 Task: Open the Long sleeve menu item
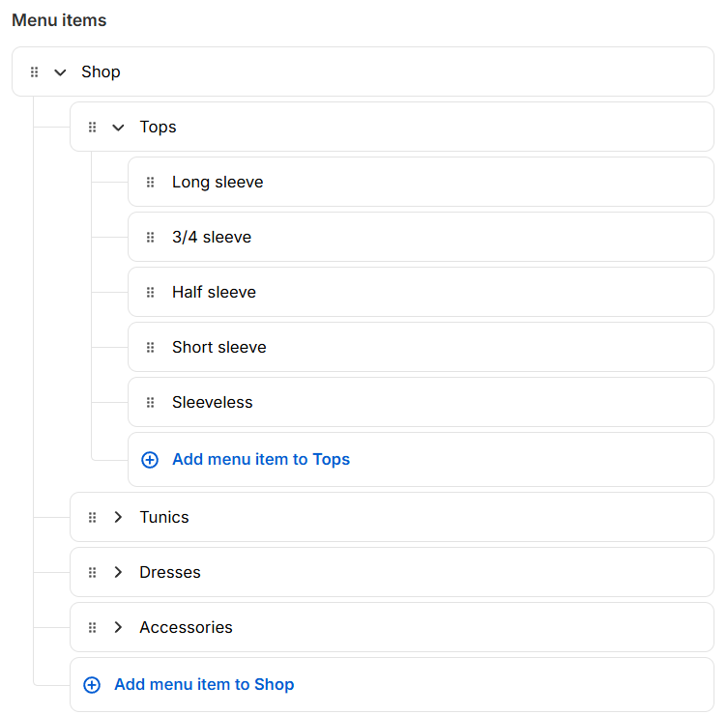coord(218,183)
